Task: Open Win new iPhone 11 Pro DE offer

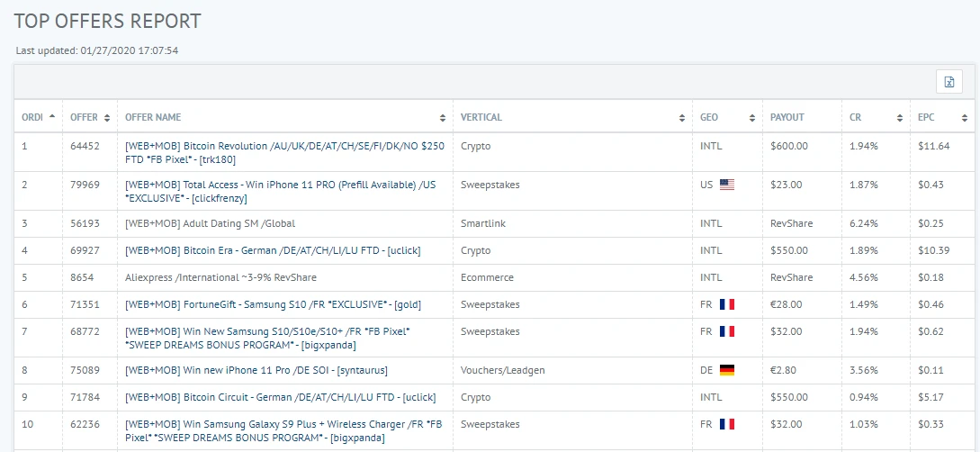Action: tap(256, 370)
